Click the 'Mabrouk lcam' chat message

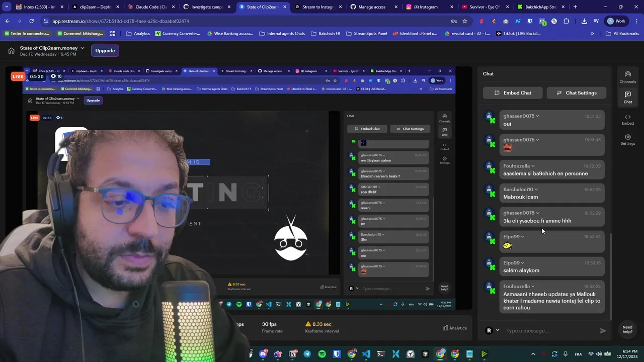click(552, 193)
